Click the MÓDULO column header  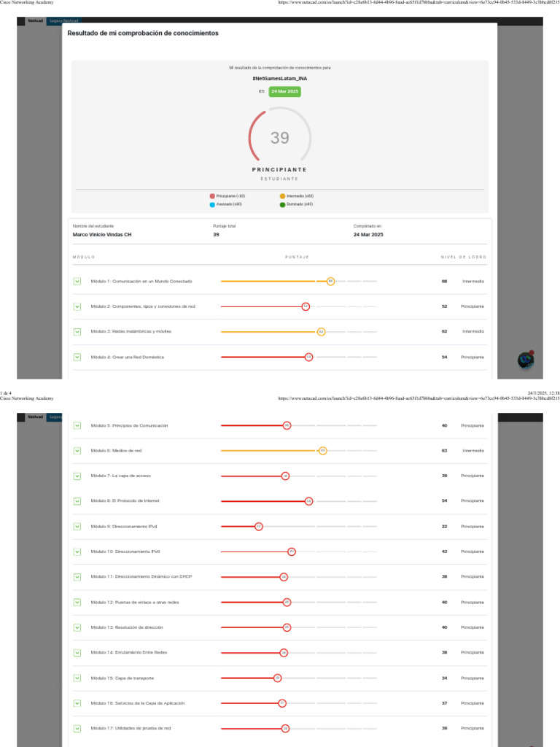click(84, 258)
